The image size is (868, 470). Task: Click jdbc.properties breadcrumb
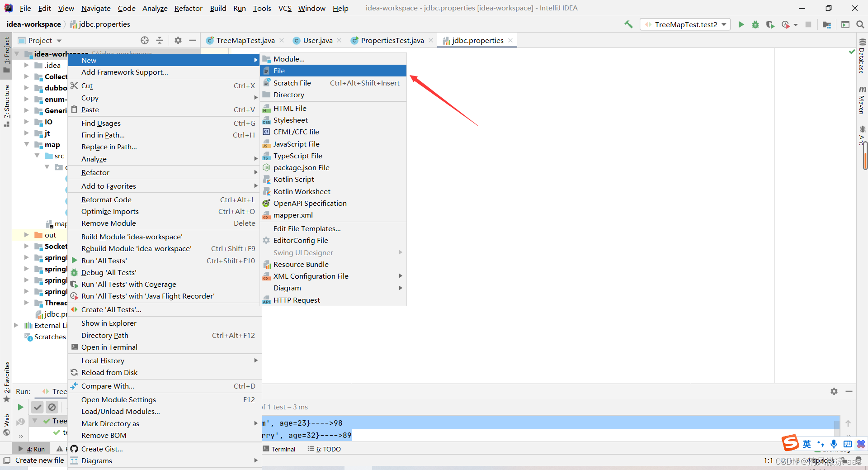(100, 24)
